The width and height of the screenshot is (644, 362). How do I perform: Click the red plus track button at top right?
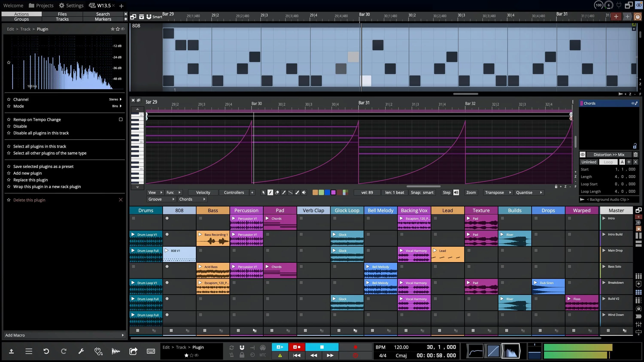pos(616,17)
